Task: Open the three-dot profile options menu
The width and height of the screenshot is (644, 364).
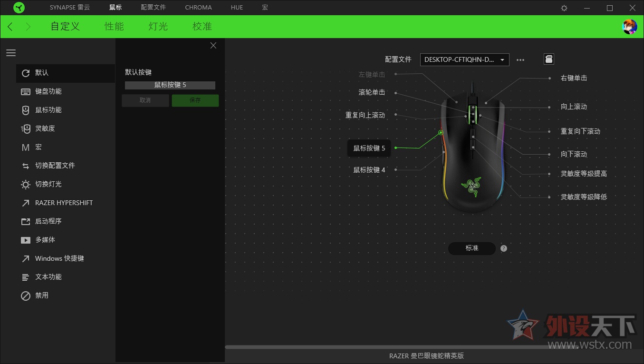Action: (x=520, y=60)
